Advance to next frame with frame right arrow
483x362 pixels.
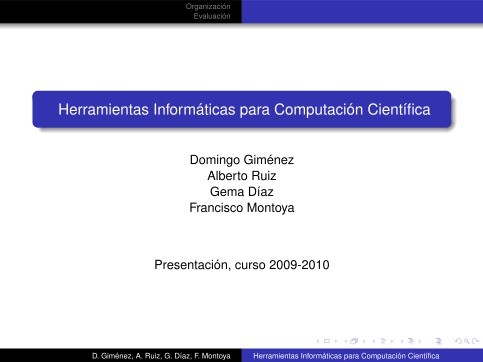point(364,341)
